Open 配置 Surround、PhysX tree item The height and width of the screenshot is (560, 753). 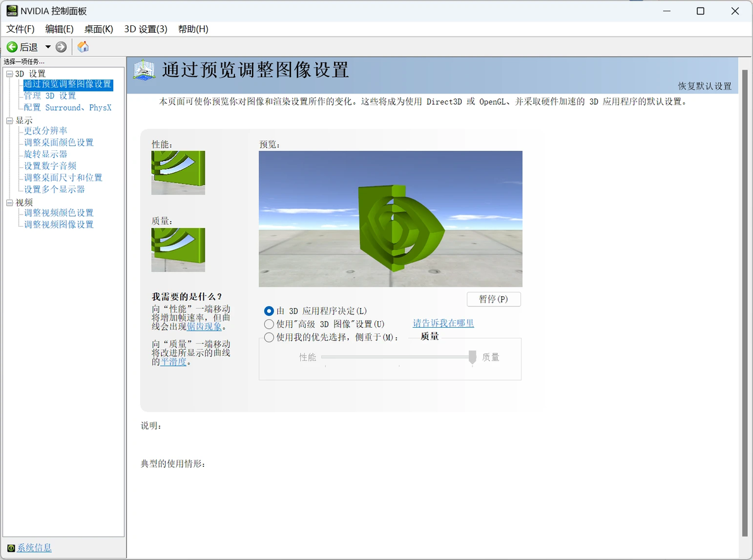point(68,107)
